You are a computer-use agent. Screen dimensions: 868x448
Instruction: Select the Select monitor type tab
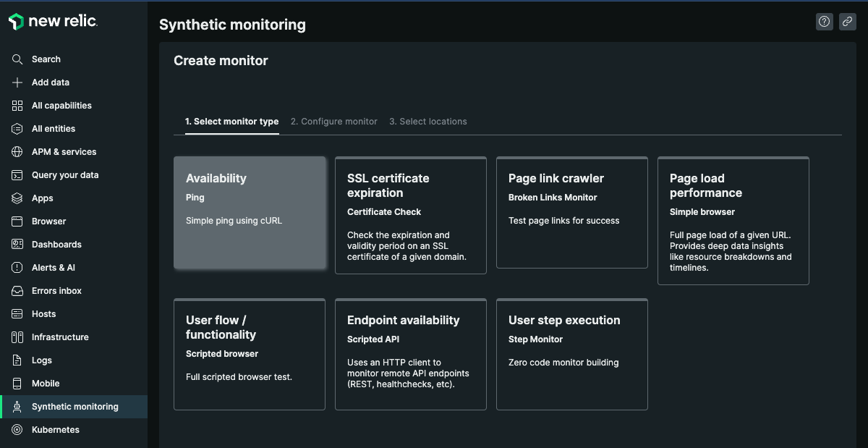(231, 122)
